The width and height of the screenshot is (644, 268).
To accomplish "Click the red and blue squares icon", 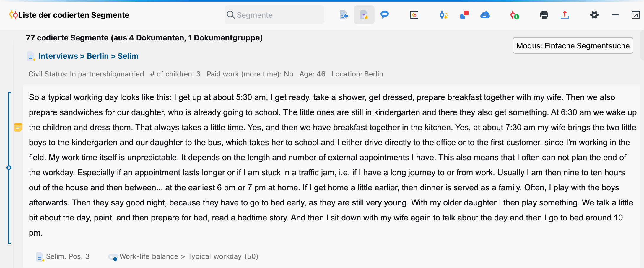I will pos(464,15).
